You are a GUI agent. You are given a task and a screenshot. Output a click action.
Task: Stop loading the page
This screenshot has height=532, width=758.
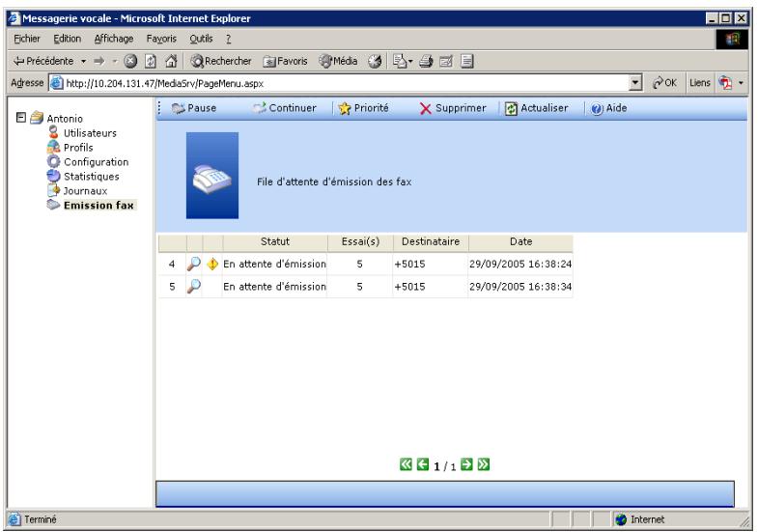[x=130, y=61]
